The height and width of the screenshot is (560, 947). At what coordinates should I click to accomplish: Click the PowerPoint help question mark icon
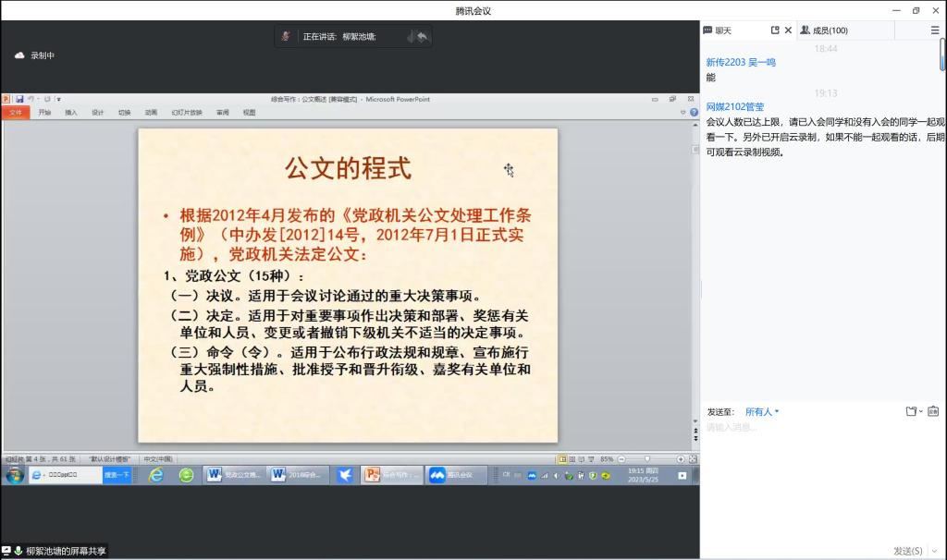pos(693,112)
